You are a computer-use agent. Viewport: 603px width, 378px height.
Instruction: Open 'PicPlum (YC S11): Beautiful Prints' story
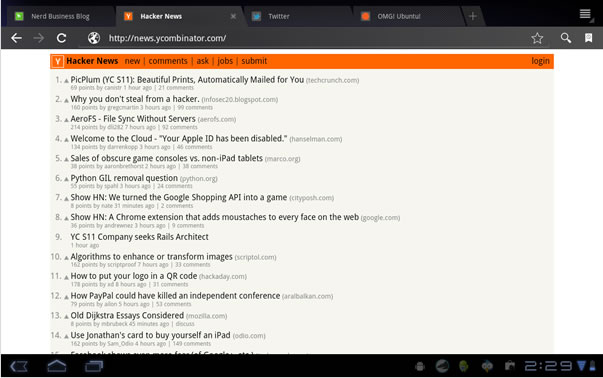(x=187, y=80)
